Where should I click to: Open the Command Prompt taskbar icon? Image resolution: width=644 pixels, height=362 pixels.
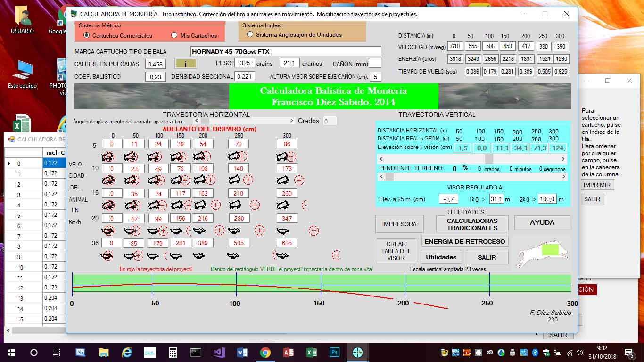(196, 352)
